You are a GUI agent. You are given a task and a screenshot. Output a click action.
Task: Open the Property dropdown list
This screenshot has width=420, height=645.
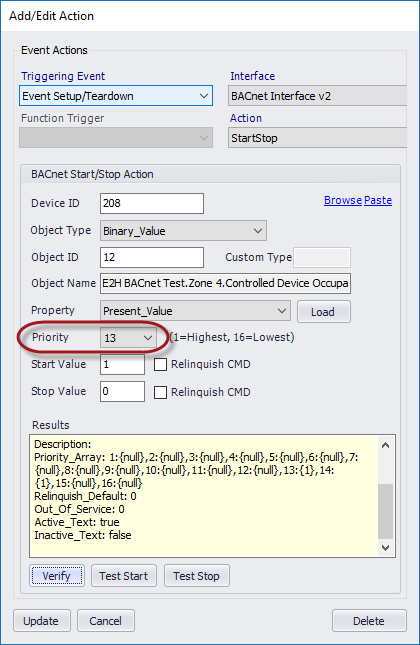195,311
